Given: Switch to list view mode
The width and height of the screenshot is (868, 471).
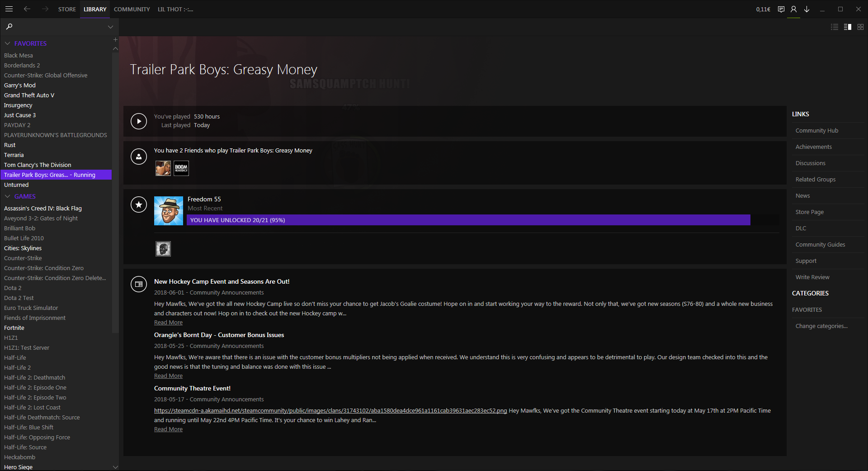Looking at the screenshot, I should click(835, 27).
